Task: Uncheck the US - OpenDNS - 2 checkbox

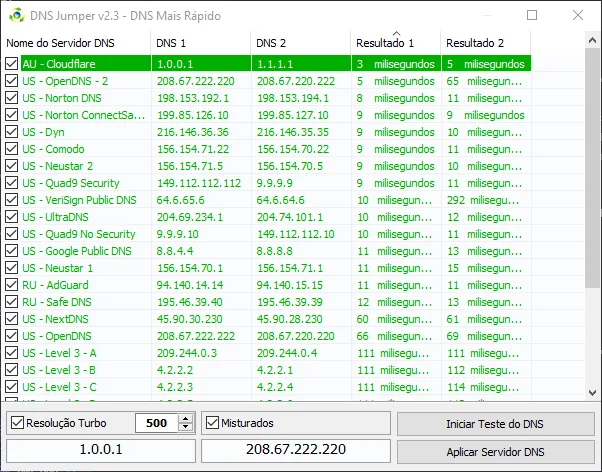Action: point(12,81)
